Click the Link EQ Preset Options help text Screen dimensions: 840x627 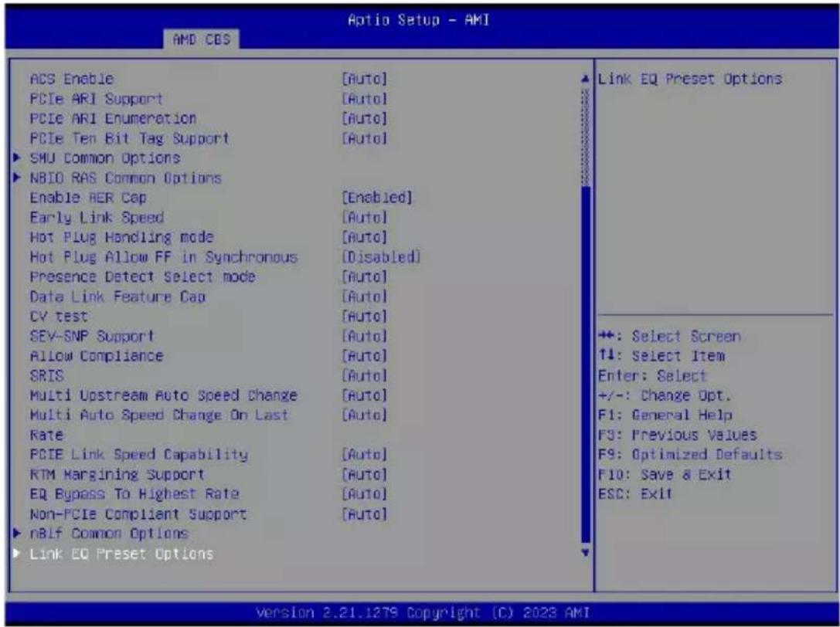[690, 79]
